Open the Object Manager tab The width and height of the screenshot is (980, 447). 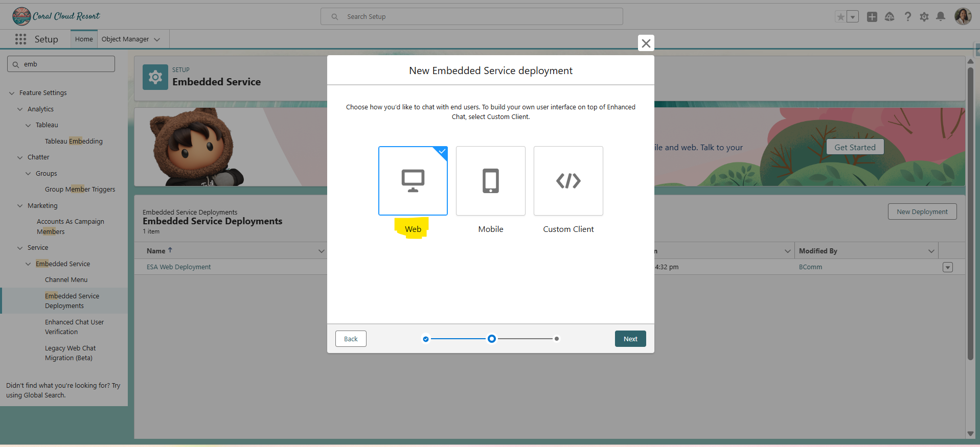tap(125, 39)
